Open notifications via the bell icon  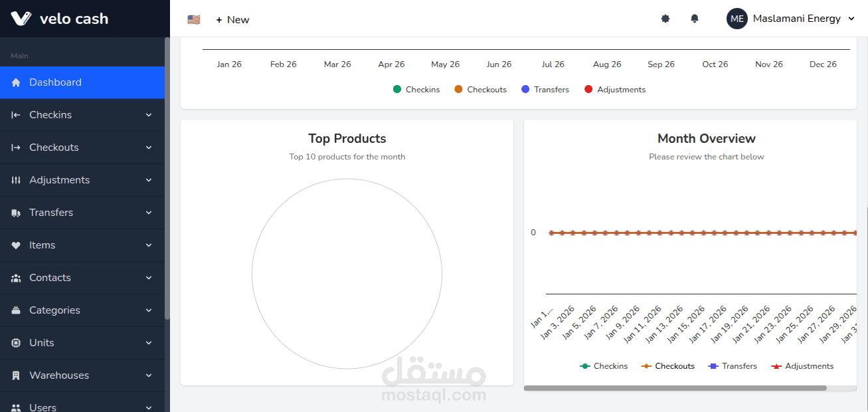point(695,18)
